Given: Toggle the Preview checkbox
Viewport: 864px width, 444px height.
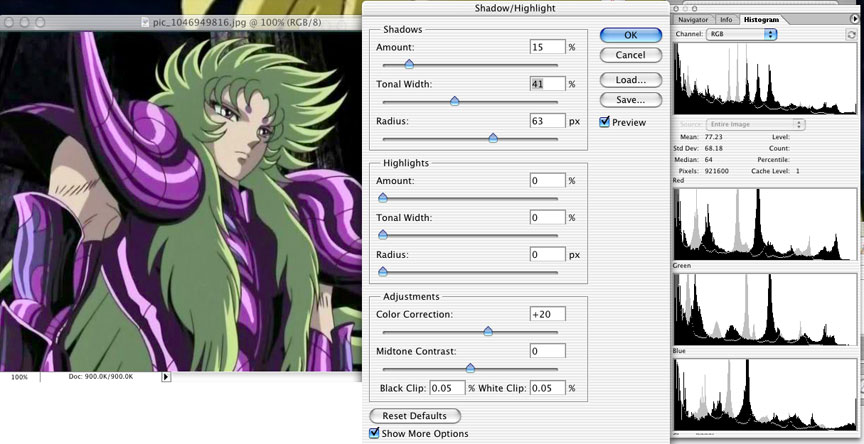Looking at the screenshot, I should [x=605, y=122].
